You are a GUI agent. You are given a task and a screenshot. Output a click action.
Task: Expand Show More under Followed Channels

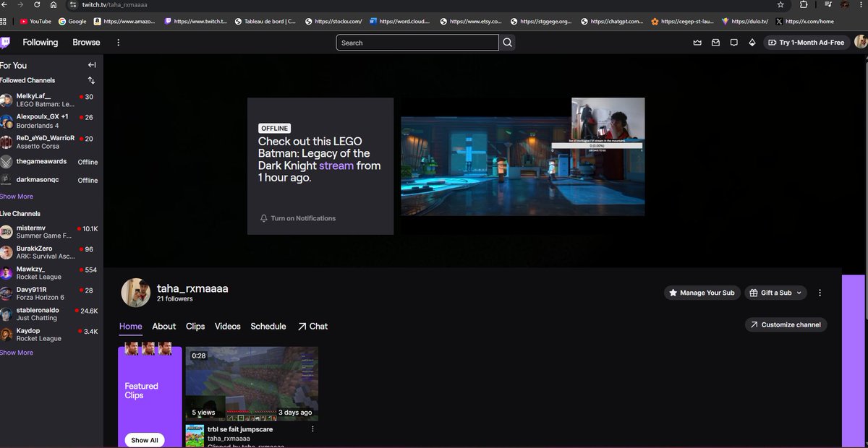[x=17, y=197]
